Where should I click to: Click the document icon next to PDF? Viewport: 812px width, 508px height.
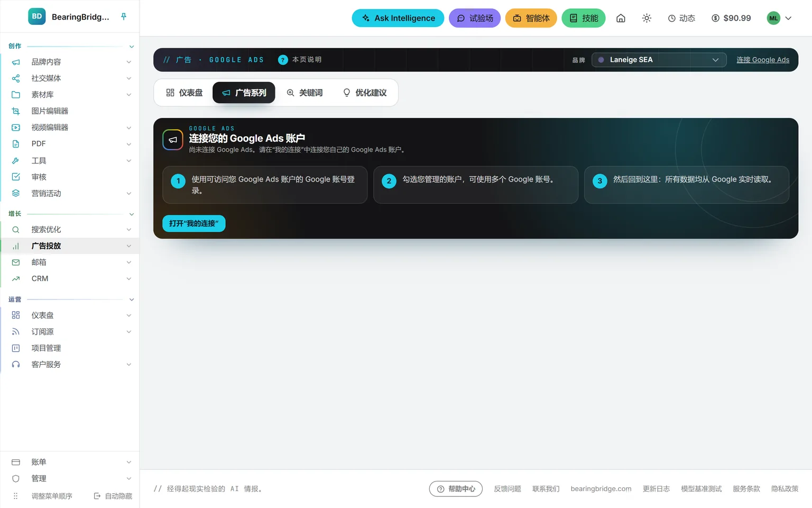[x=16, y=144]
